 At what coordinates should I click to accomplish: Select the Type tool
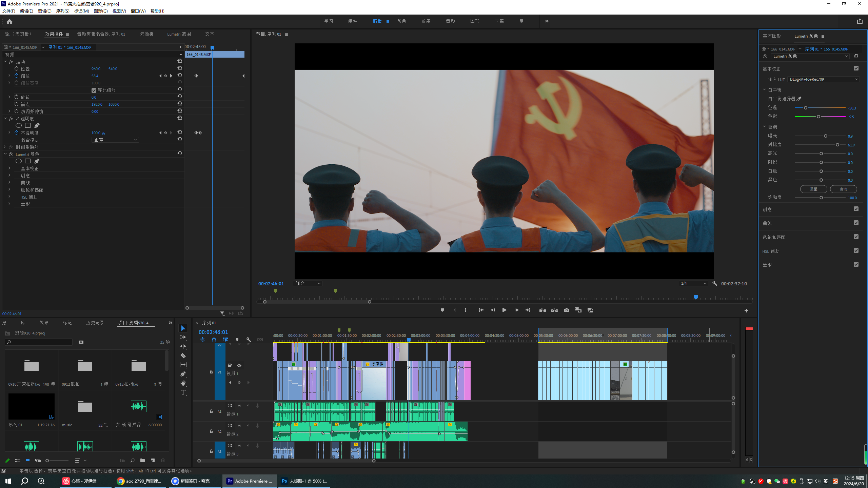[183, 392]
